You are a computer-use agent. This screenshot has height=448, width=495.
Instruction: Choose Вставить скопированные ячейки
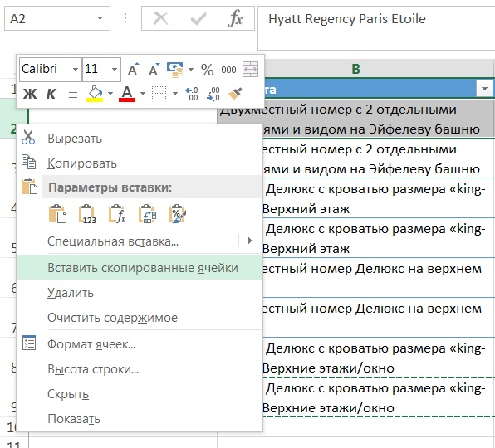point(140,268)
